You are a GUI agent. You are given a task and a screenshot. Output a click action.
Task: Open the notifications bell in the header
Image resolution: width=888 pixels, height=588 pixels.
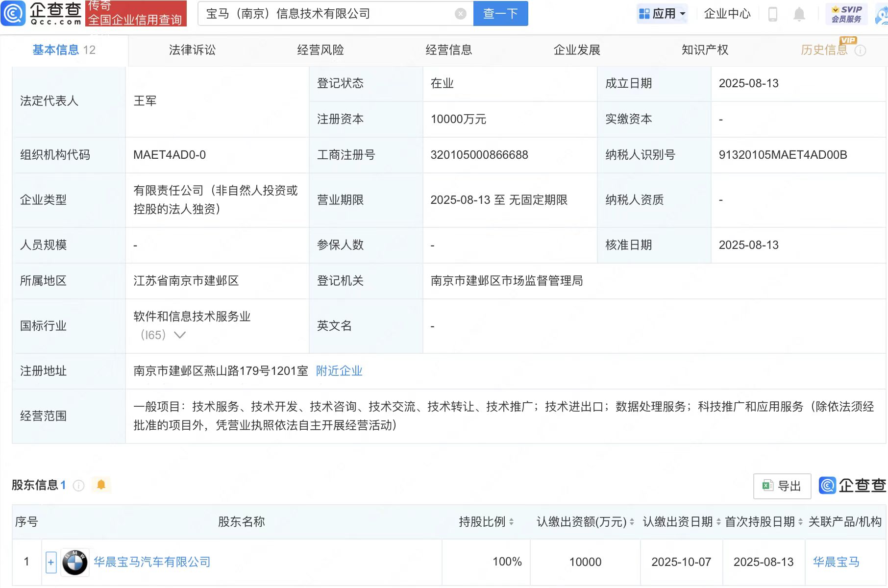point(799,14)
